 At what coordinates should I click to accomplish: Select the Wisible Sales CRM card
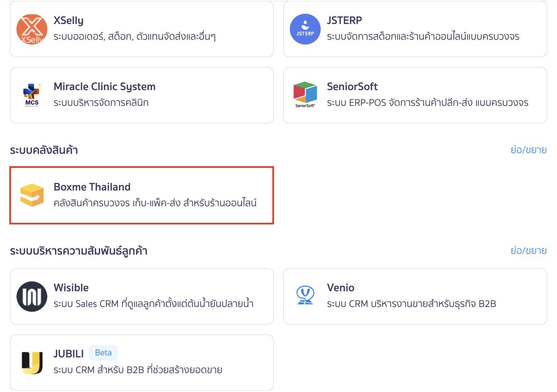[x=141, y=296]
